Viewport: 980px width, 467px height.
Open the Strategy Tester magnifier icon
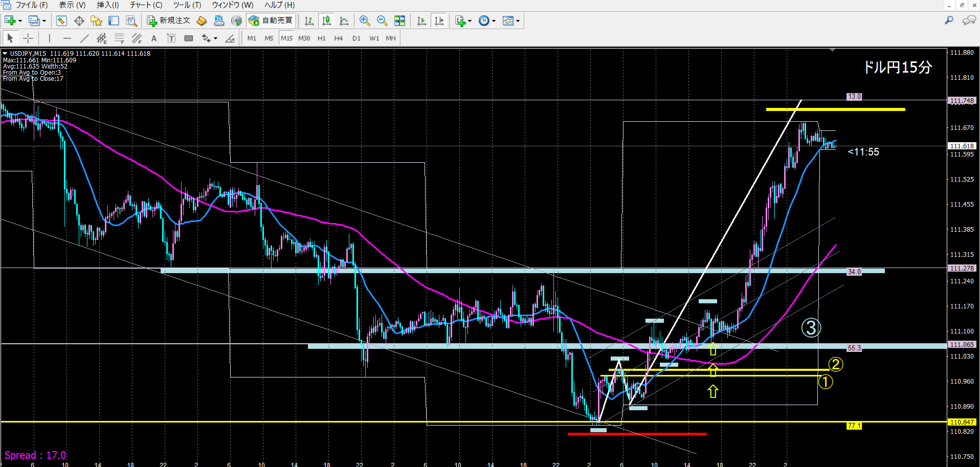point(131,21)
